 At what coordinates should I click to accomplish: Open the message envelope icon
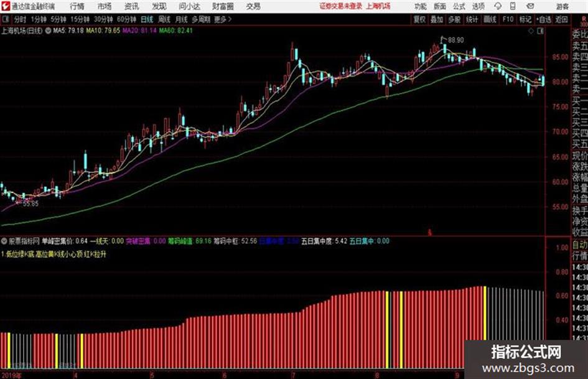click(x=530, y=6)
